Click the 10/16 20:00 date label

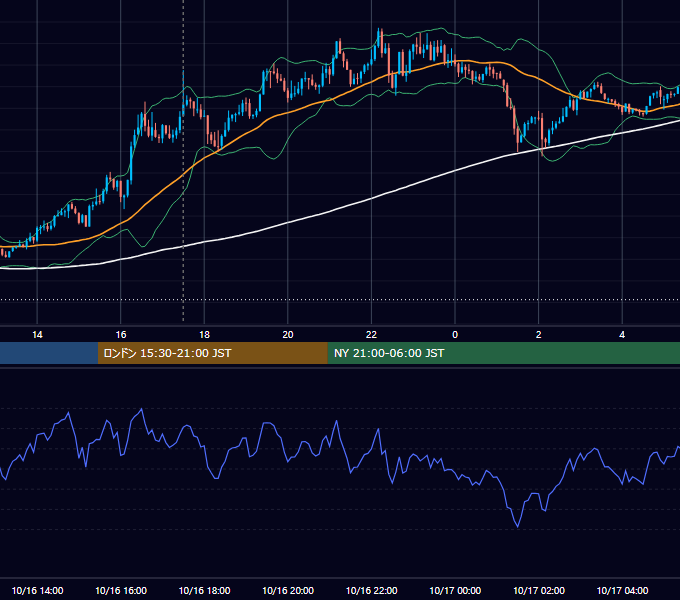click(x=288, y=590)
